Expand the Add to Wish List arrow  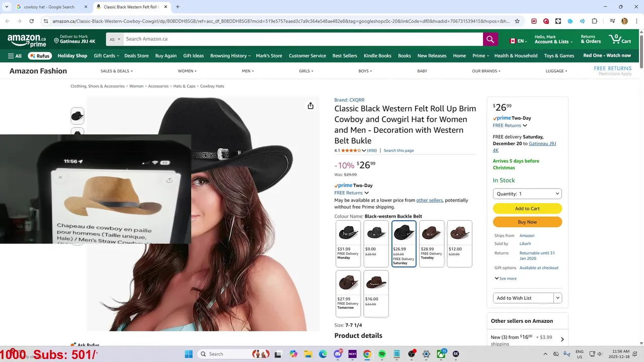[x=557, y=298]
